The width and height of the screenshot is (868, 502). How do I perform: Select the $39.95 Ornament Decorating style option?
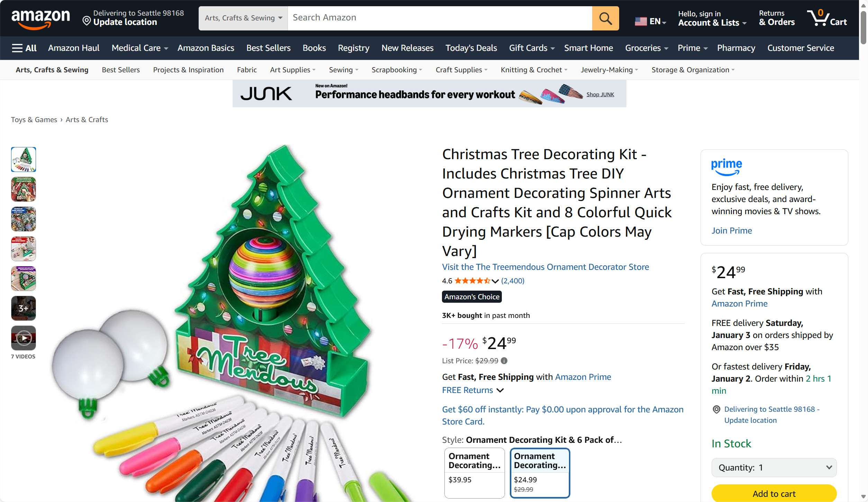(474, 473)
